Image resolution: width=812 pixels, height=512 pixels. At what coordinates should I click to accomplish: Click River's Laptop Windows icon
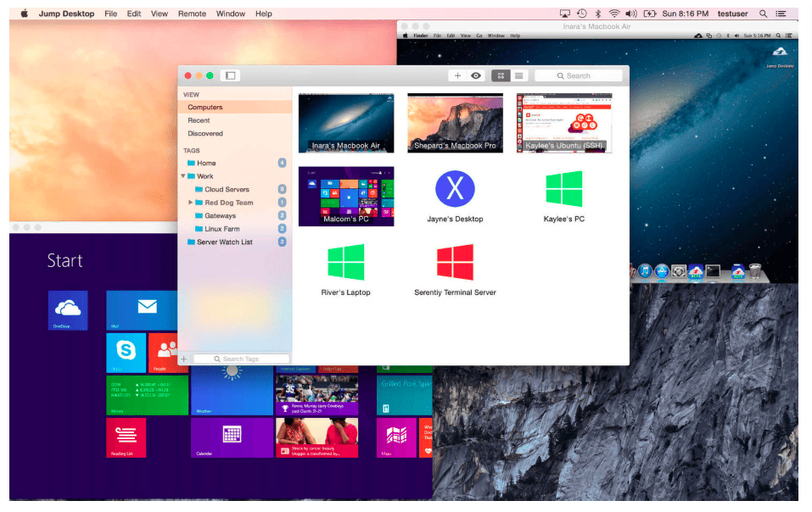(346, 262)
